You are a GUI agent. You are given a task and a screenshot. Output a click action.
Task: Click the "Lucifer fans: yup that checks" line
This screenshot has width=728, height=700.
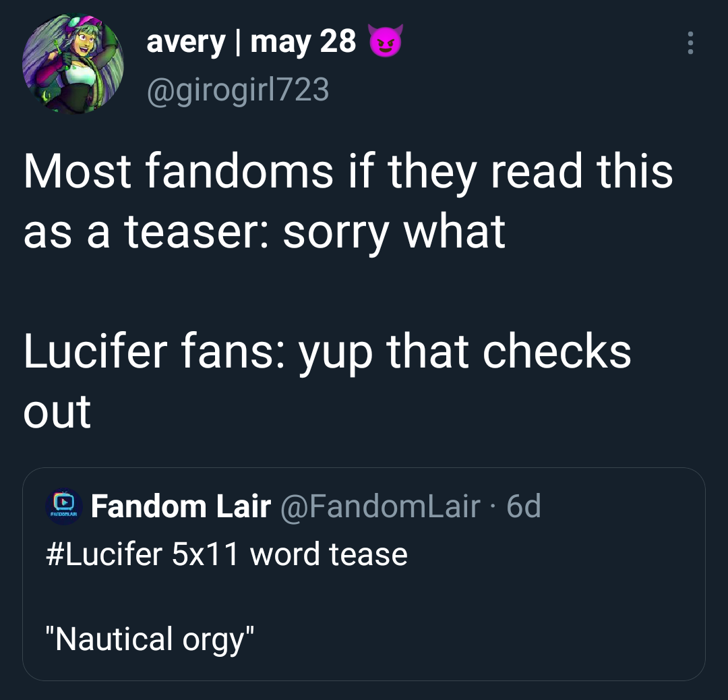point(327,352)
